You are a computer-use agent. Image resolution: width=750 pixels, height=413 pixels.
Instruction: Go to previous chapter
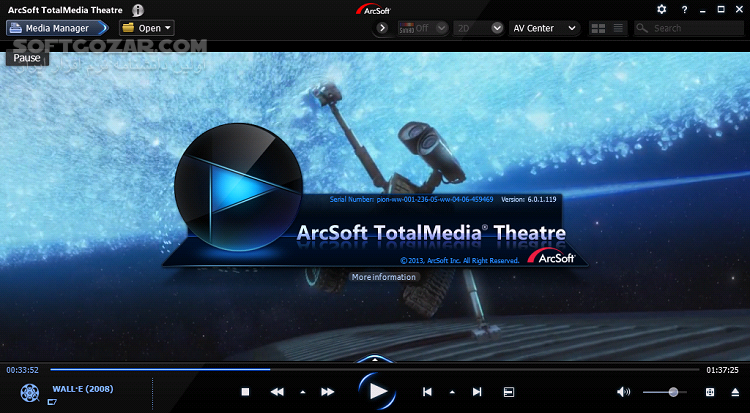[x=427, y=392]
